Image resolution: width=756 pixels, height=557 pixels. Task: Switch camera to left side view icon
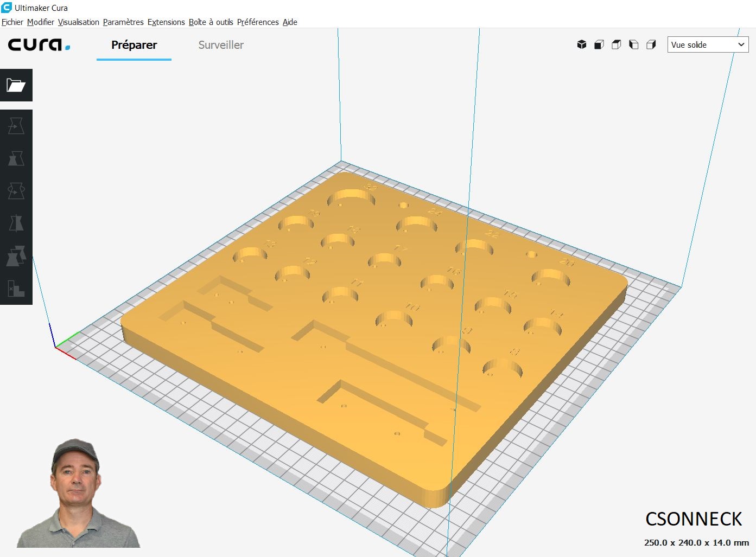pyautogui.click(x=634, y=44)
